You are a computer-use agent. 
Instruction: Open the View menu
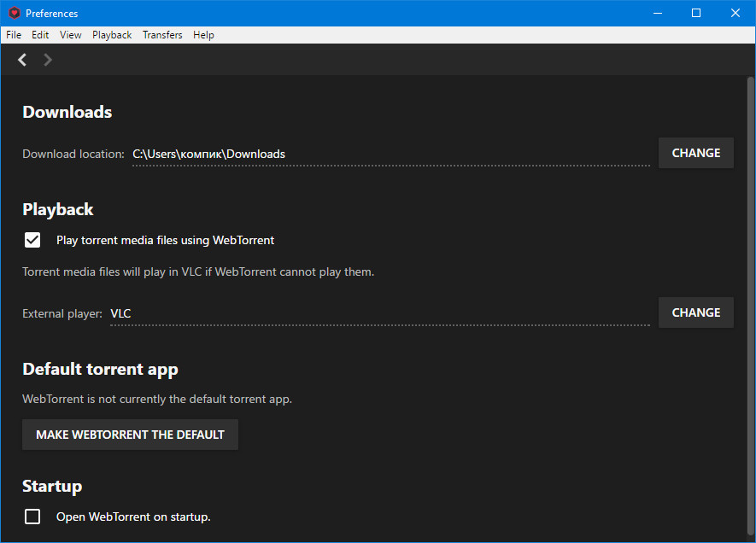click(x=70, y=35)
